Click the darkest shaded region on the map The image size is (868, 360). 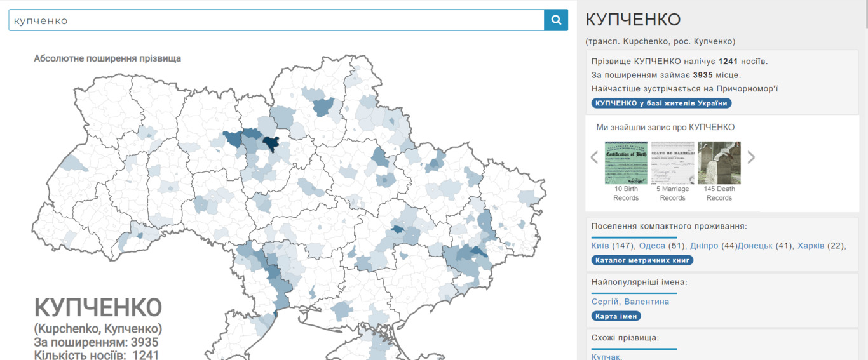pyautogui.click(x=272, y=143)
